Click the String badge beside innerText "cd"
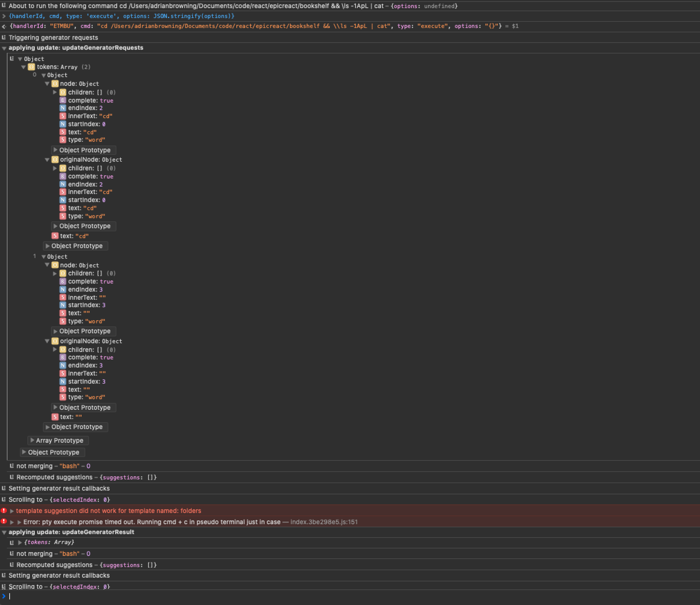The height and width of the screenshot is (605, 700). click(63, 116)
